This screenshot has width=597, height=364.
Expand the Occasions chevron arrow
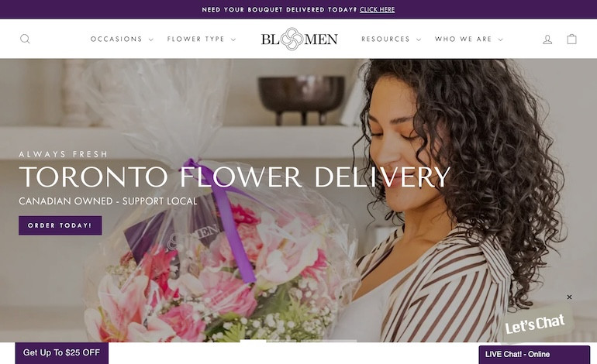[150, 39]
